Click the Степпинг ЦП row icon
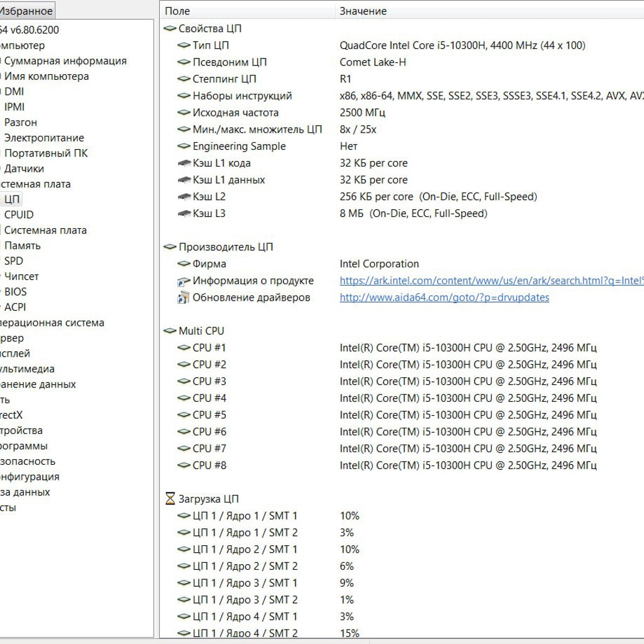The image size is (644, 644). click(184, 79)
